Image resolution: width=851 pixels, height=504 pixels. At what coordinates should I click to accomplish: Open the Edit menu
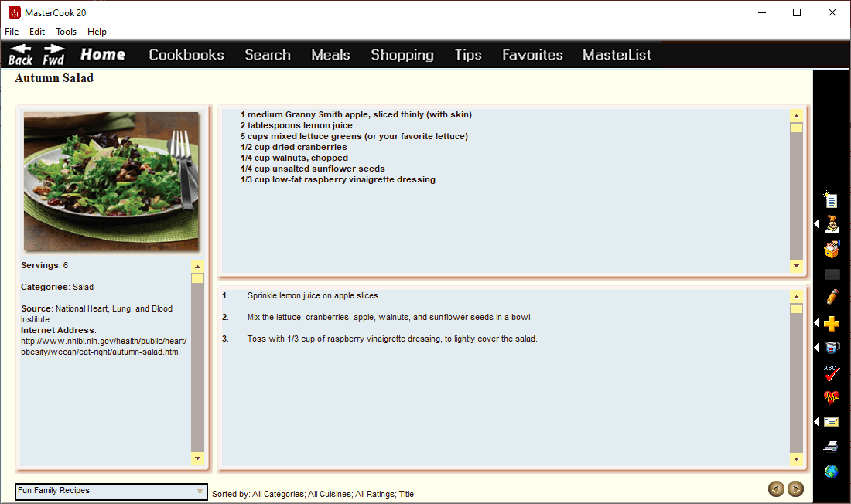(x=37, y=32)
